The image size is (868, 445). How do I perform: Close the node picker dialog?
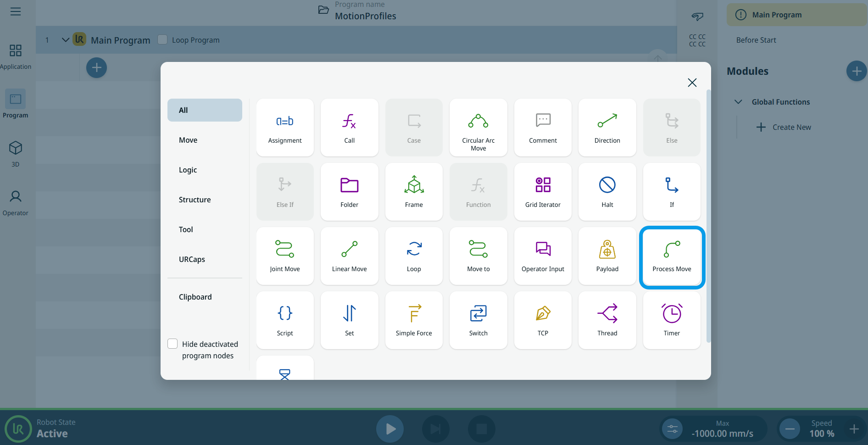click(x=692, y=83)
